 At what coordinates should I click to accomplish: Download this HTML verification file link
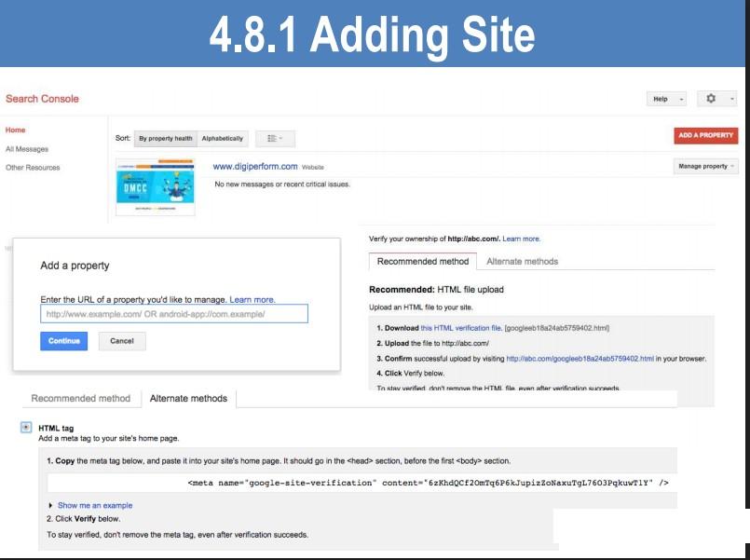click(x=461, y=328)
